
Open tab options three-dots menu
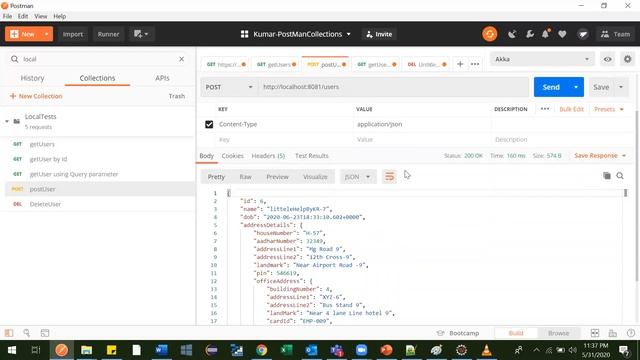tap(475, 64)
